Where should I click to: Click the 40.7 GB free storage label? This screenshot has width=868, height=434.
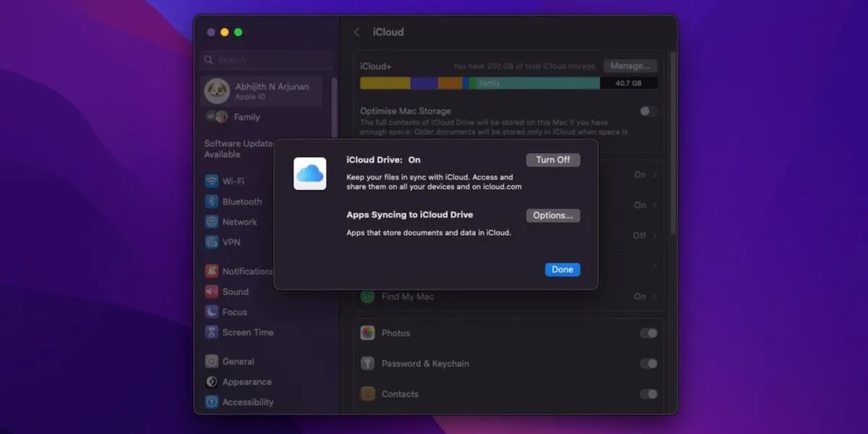628,83
